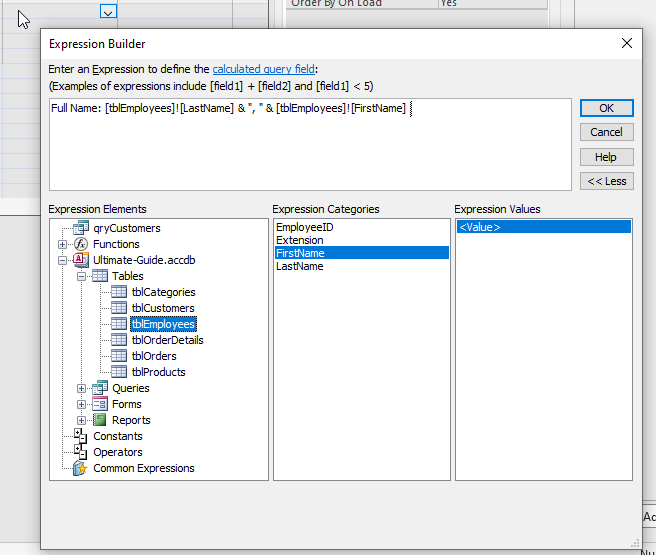Choose EmployeeID in Expression Categories
The height and width of the screenshot is (555, 656).
coord(305,228)
